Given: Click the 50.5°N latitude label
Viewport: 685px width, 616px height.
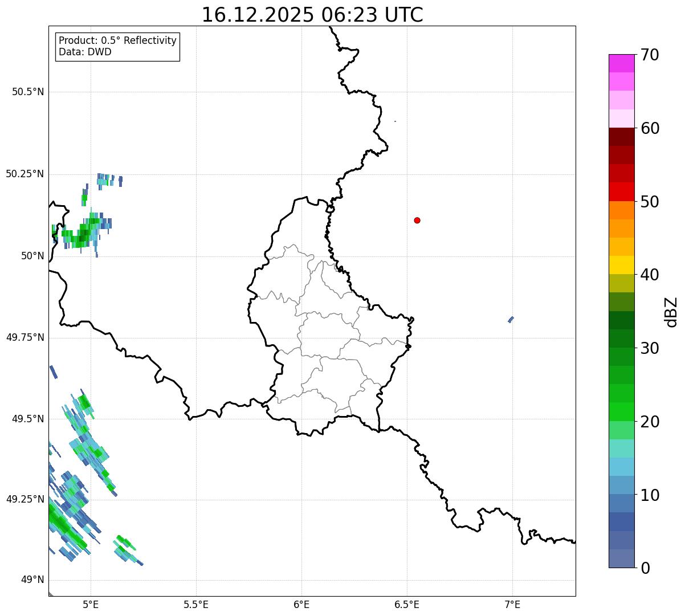Looking at the screenshot, I should [28, 92].
